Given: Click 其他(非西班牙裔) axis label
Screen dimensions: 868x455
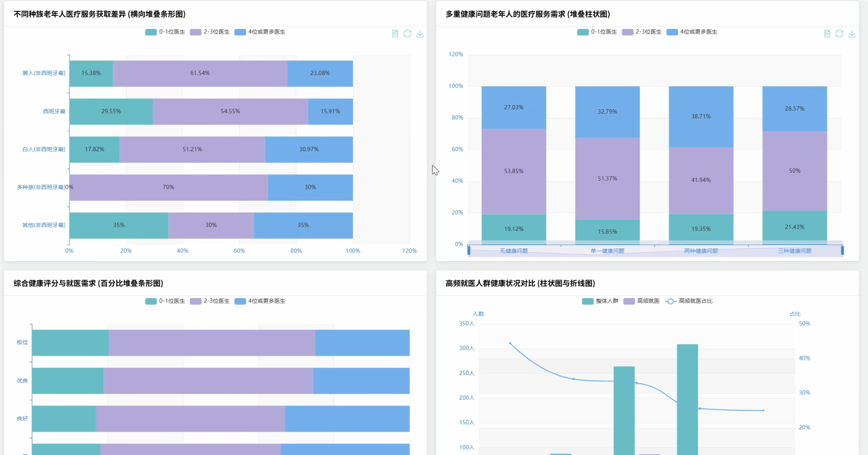Looking at the screenshot, I should tap(44, 225).
